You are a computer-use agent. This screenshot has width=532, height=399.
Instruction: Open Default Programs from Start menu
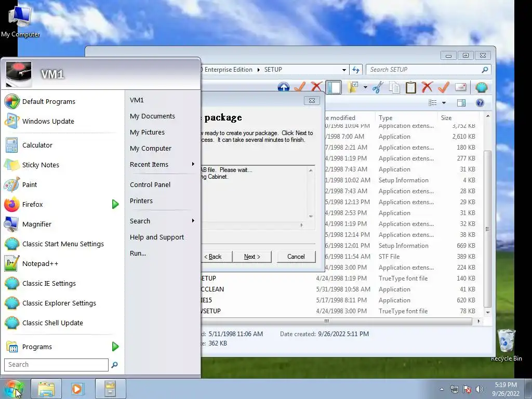[x=63, y=101]
